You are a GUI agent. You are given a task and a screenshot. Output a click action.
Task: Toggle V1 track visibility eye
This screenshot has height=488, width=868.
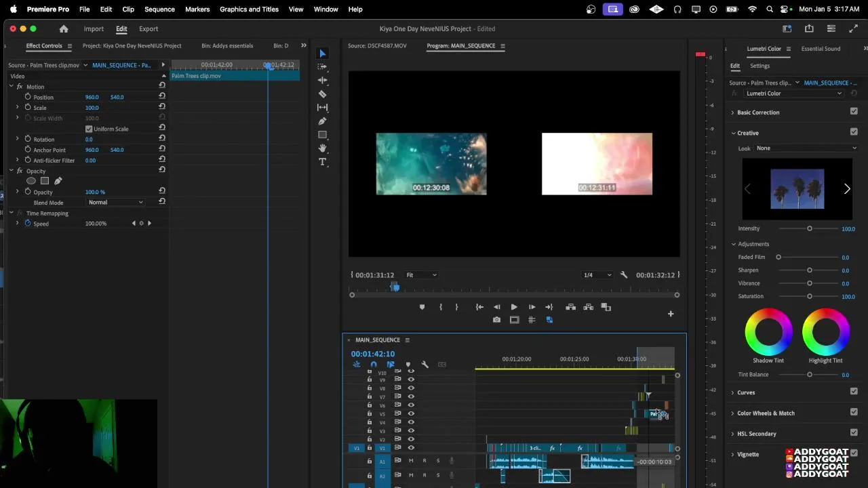tap(411, 448)
